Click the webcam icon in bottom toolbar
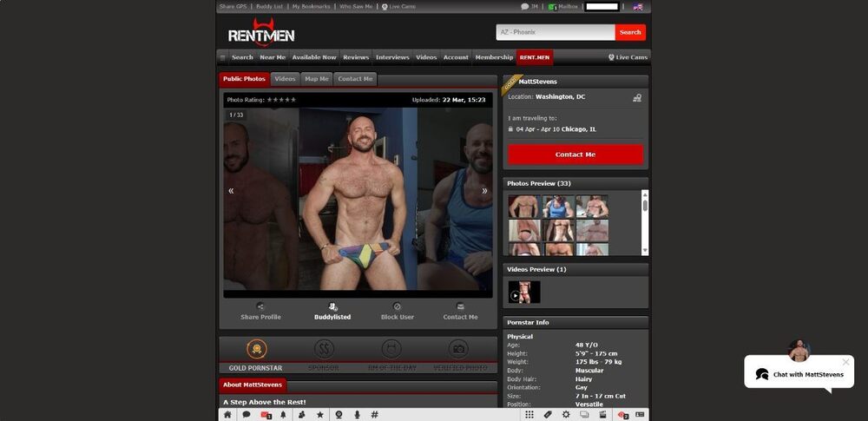868x421 pixels. tap(338, 415)
